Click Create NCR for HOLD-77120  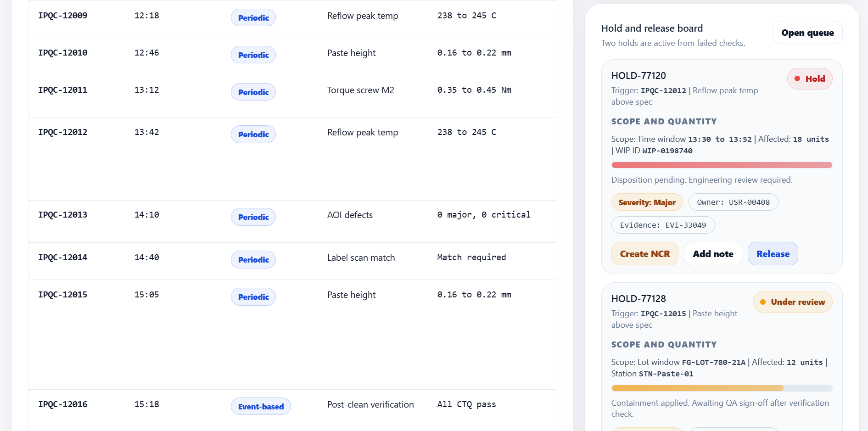pos(644,254)
